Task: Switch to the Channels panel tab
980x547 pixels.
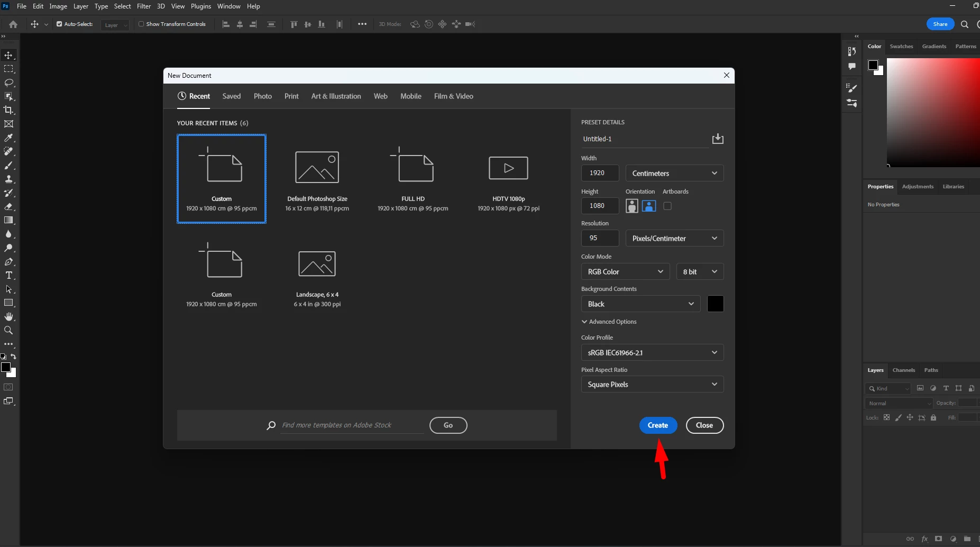Action: point(904,370)
